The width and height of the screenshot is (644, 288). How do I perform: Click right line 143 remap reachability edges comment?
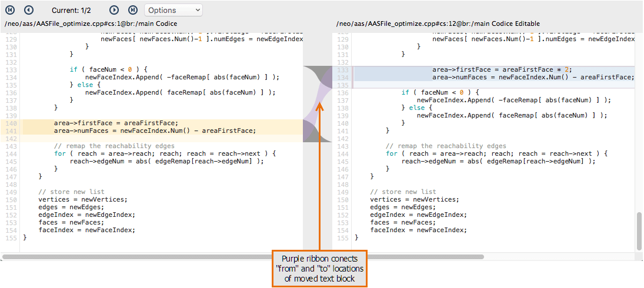[x=446, y=146]
